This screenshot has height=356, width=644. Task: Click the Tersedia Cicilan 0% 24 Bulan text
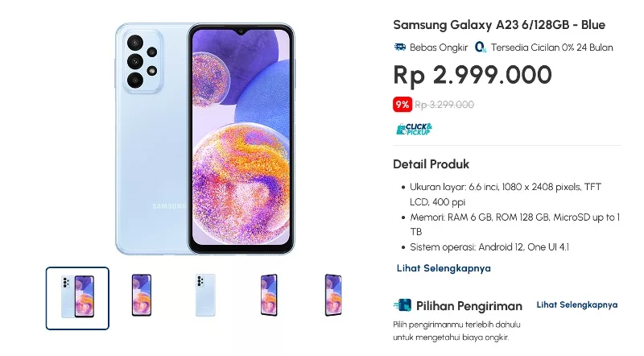pyautogui.click(x=552, y=48)
